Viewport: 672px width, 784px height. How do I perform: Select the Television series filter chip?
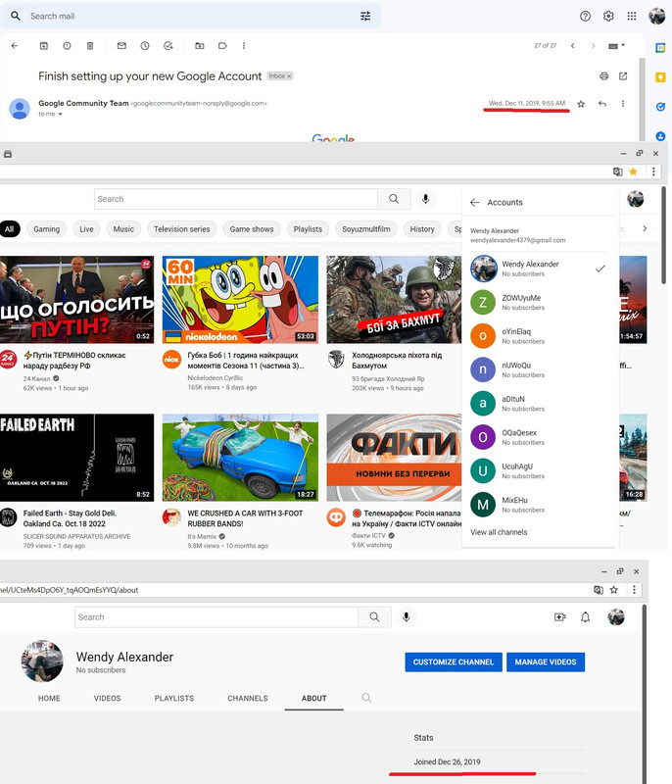[x=182, y=229]
